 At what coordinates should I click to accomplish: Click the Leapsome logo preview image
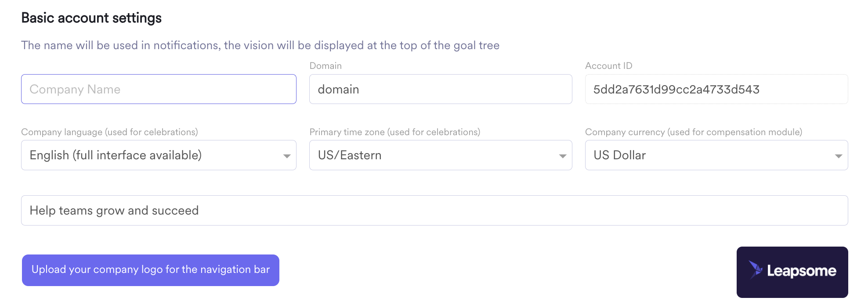[792, 272]
